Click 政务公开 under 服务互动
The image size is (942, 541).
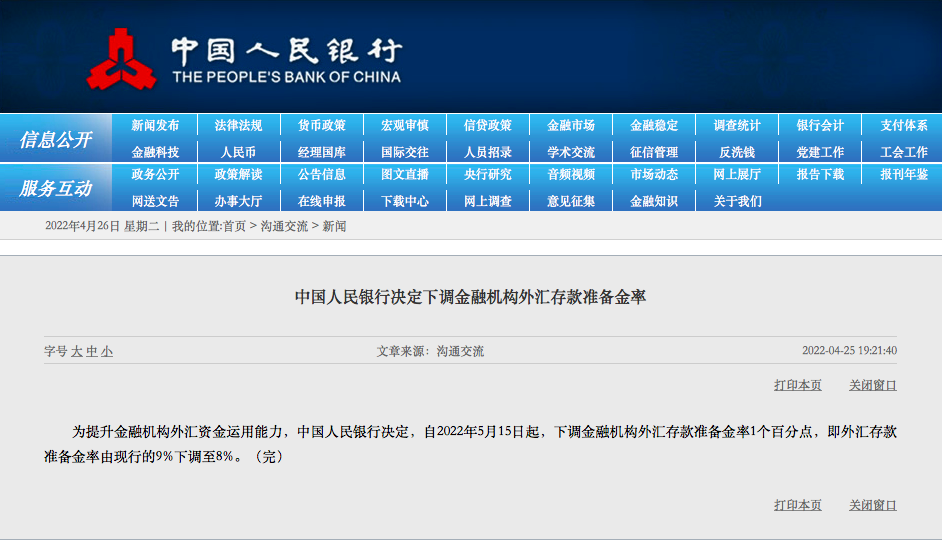155,175
